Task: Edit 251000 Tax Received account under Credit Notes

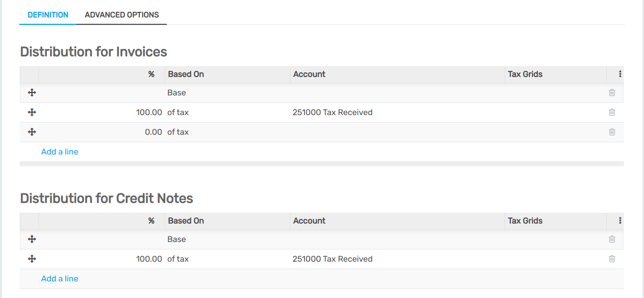Action: 333,259
